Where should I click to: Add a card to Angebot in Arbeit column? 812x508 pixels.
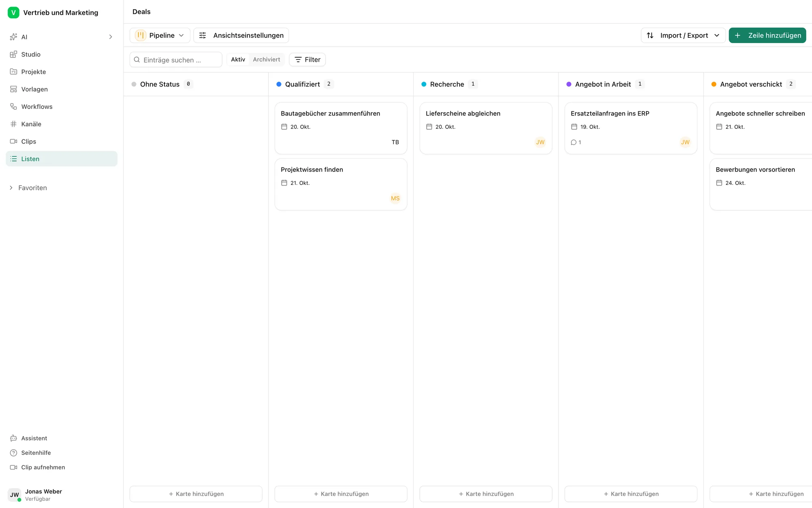631,494
